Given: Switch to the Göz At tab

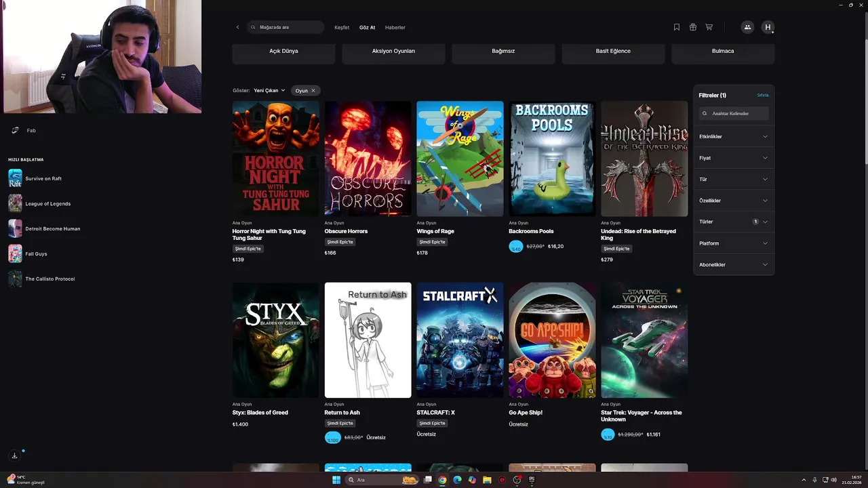Looking at the screenshot, I should click(367, 28).
